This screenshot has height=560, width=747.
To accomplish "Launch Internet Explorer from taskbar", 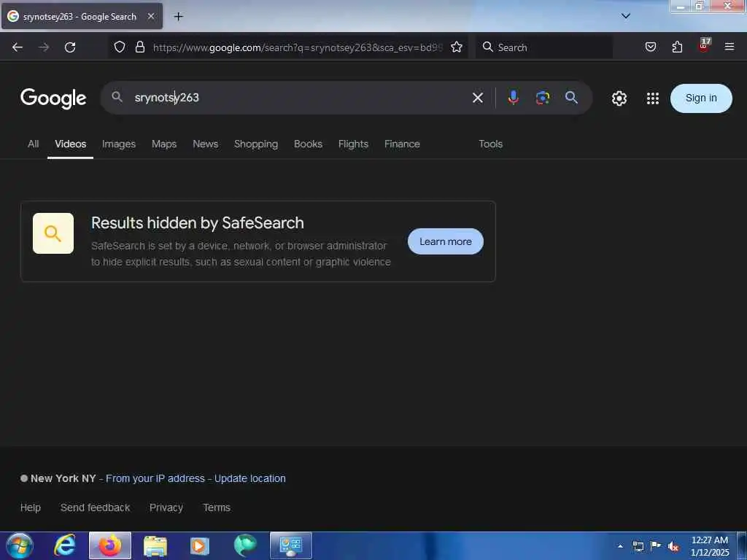I will (x=65, y=545).
